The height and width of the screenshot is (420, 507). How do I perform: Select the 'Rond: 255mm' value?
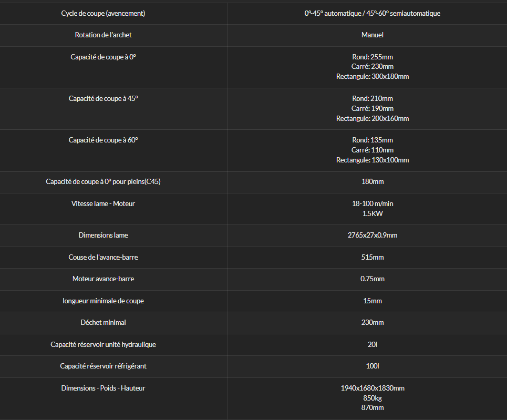pos(372,57)
